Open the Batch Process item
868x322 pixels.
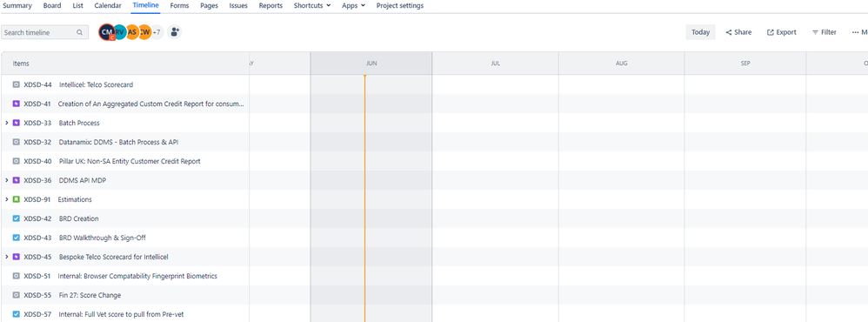tap(79, 123)
